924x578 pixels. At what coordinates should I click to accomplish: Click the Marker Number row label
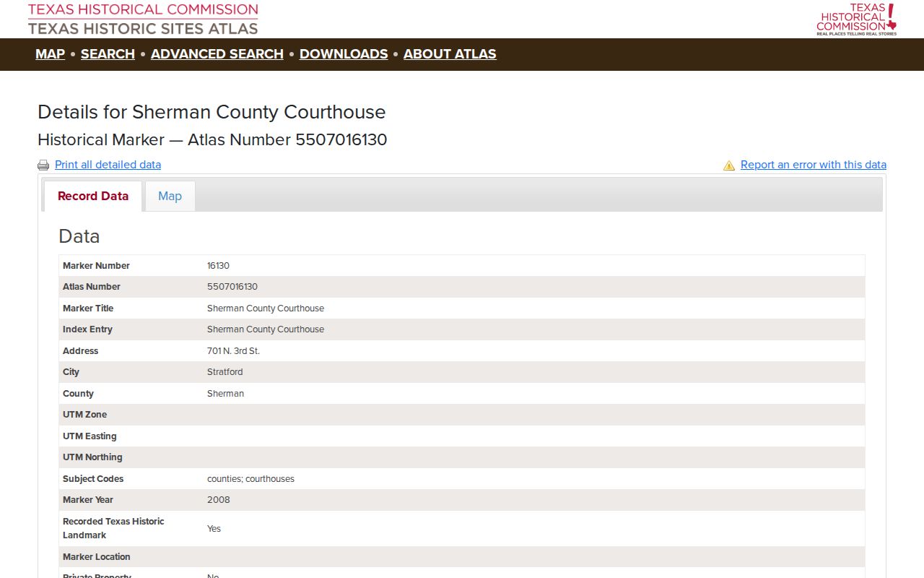point(96,266)
